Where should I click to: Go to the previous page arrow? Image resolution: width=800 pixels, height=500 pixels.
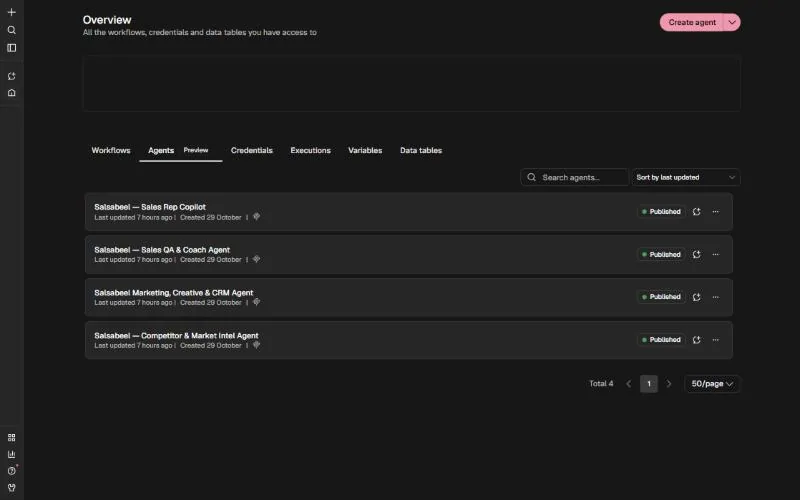click(x=629, y=384)
